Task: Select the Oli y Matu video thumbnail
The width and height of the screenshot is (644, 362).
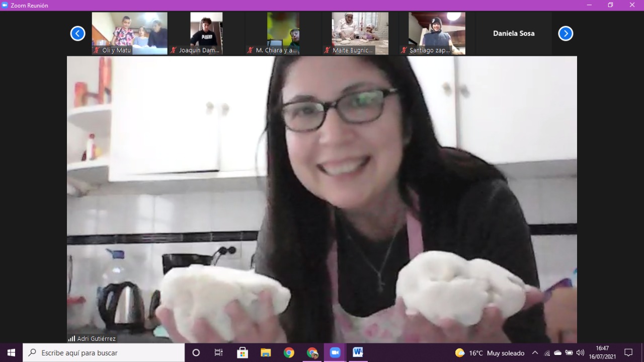Action: [129, 33]
